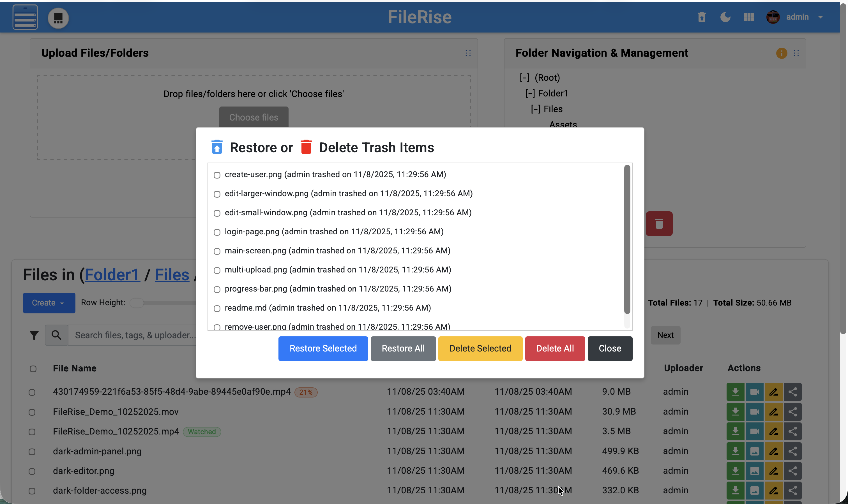Click the trash list scrollbar
This screenshot has height=504, width=848.
point(627,239)
